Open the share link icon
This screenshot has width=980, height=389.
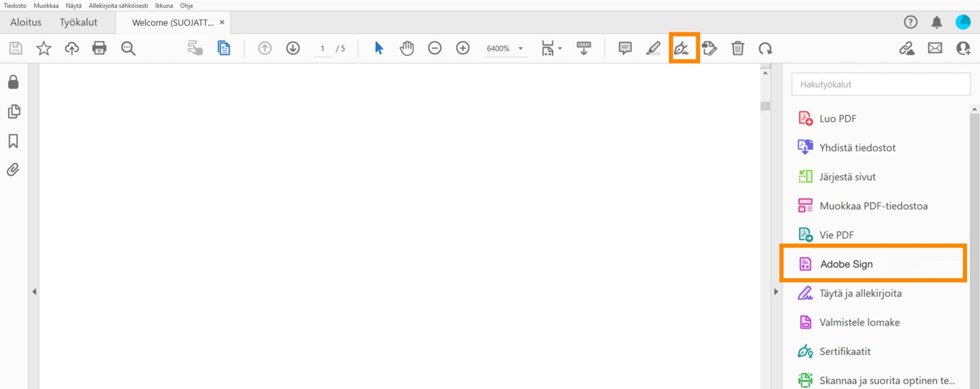click(x=907, y=48)
